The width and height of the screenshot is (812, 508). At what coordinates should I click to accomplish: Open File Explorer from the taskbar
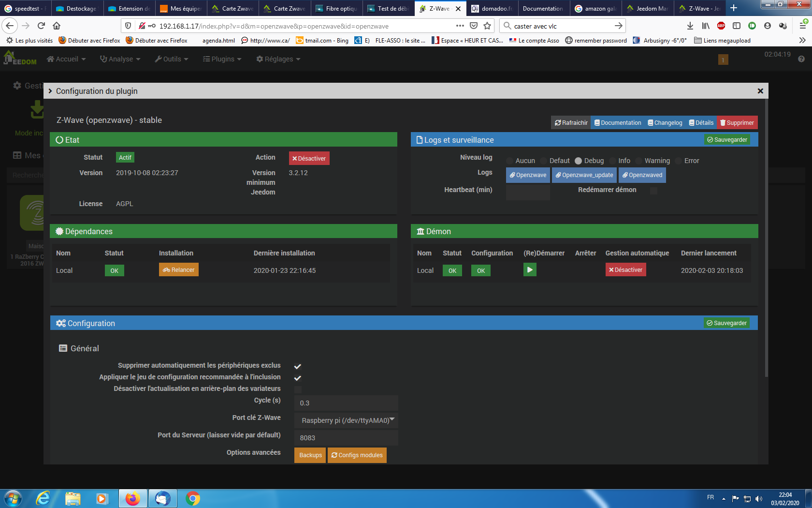(x=73, y=498)
